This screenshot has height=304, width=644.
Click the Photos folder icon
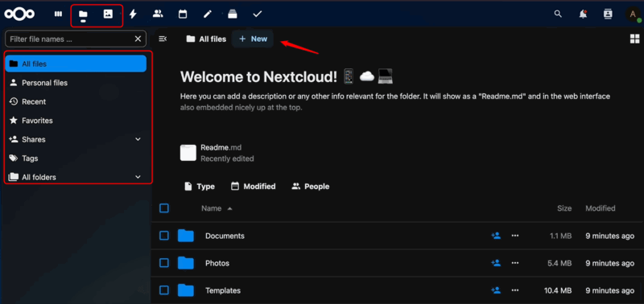coord(186,263)
